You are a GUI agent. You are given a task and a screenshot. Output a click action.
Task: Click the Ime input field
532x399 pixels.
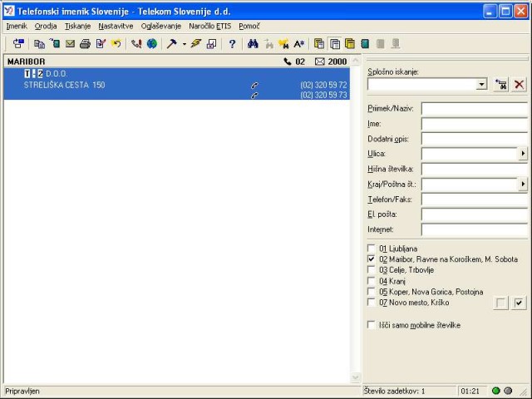[475, 124]
